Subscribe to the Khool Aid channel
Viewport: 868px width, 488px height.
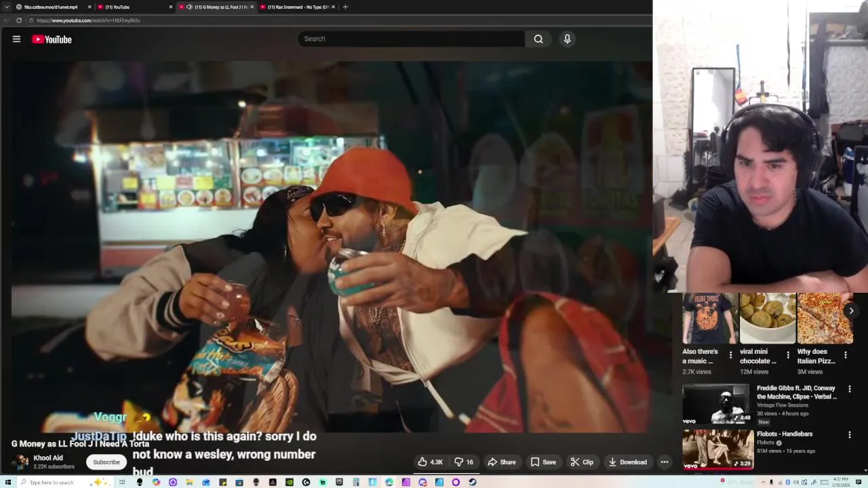tap(106, 462)
